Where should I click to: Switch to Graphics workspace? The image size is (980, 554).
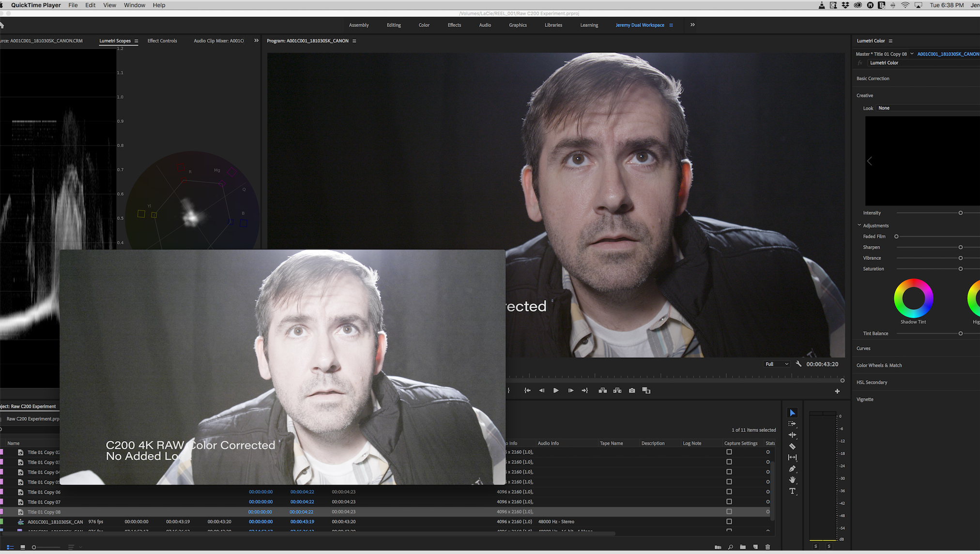(518, 25)
